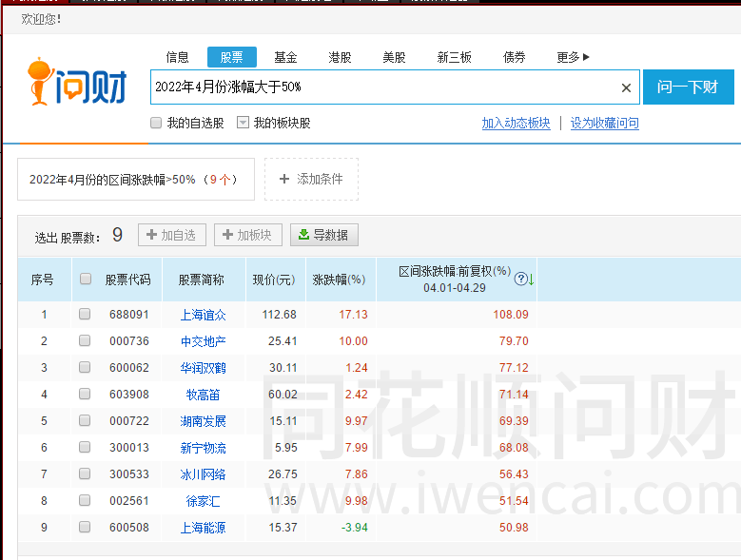Check the box for stock 300013
This screenshot has height=560, width=741.
[x=85, y=447]
